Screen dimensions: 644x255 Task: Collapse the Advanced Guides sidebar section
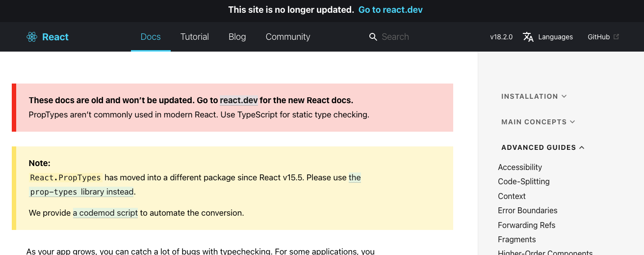coord(543,147)
